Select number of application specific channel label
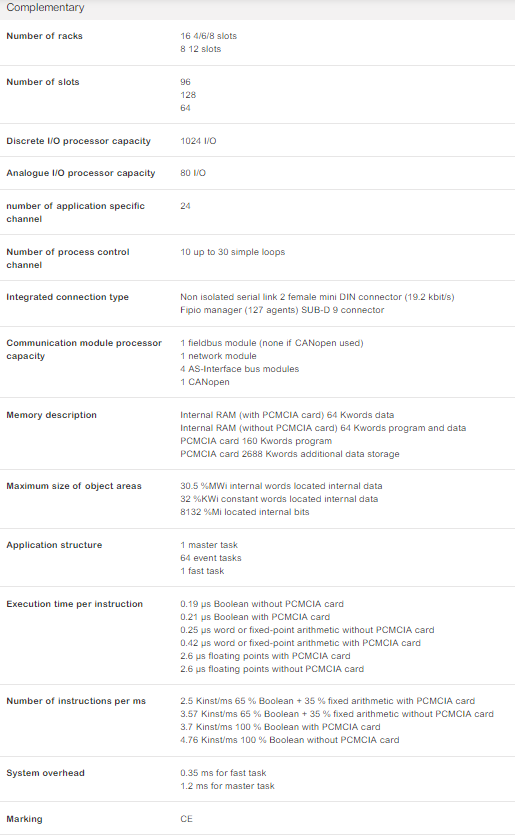The width and height of the screenshot is (515, 837). click(75, 212)
